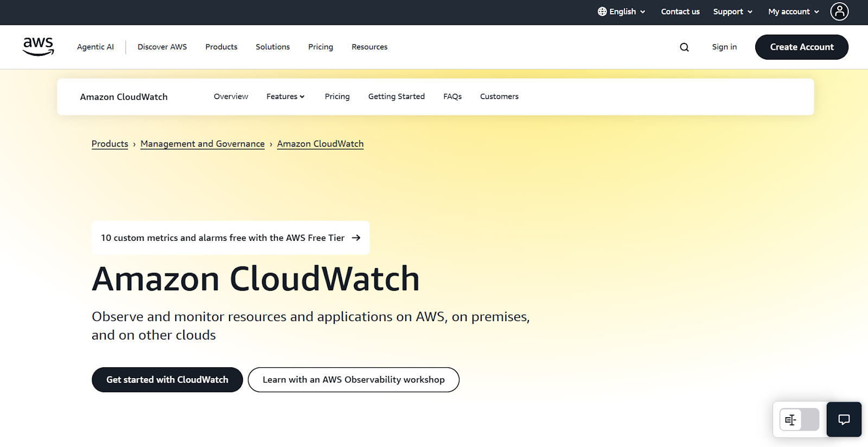Click Products breadcrumb link
Viewport: 868px width, 447px height.
click(110, 144)
